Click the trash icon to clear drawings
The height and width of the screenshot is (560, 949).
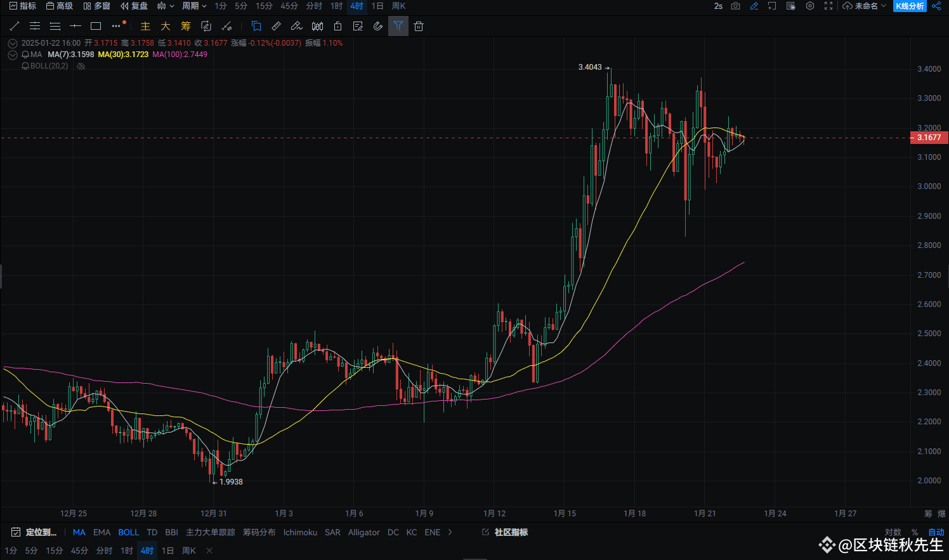click(x=418, y=26)
